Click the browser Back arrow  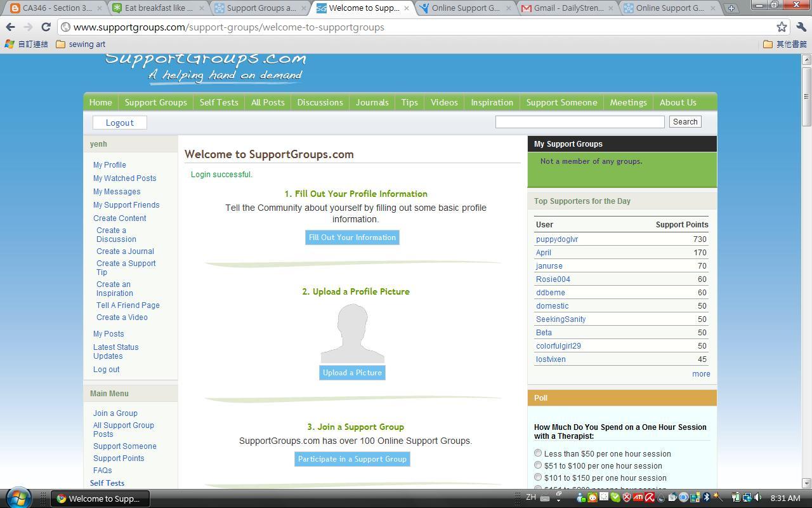pos(10,27)
